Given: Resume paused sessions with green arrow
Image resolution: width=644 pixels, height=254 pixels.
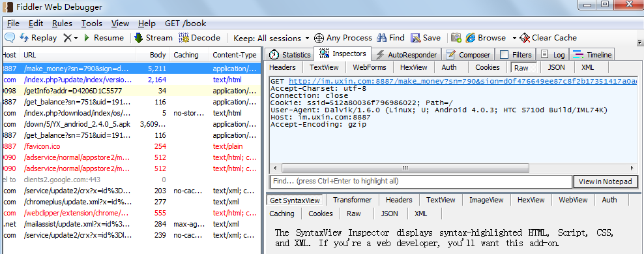Looking at the screenshot, I should (104, 38).
